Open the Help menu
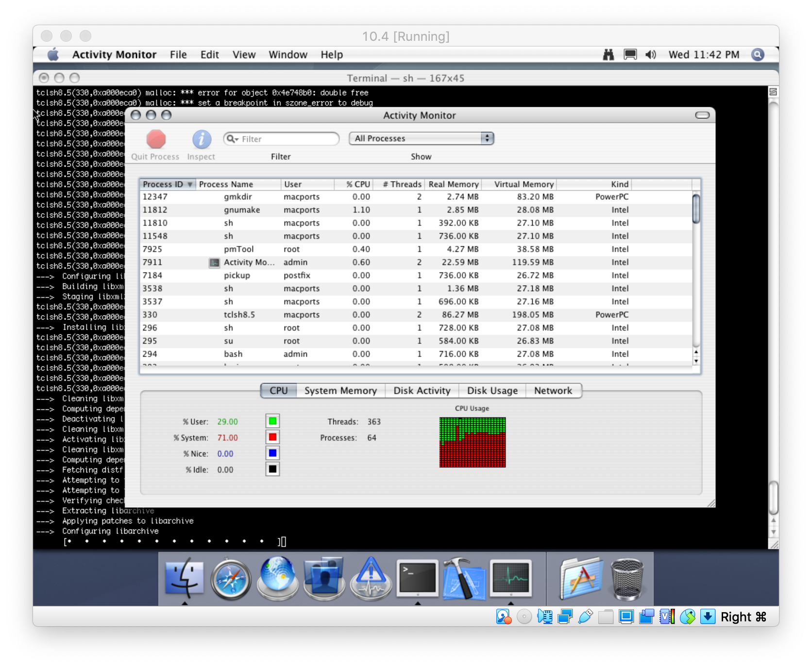The height and width of the screenshot is (667, 812). tap(332, 54)
